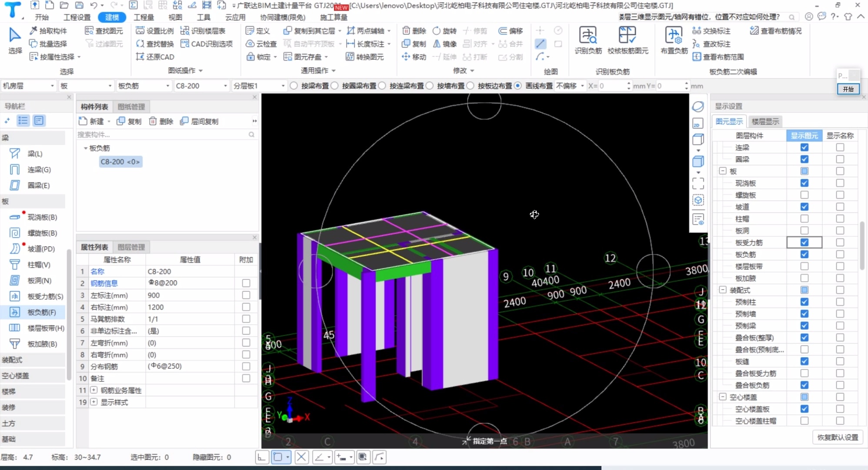Screen dimensions: 868x470
Task: Click the 2D view icon
Action: (698, 123)
